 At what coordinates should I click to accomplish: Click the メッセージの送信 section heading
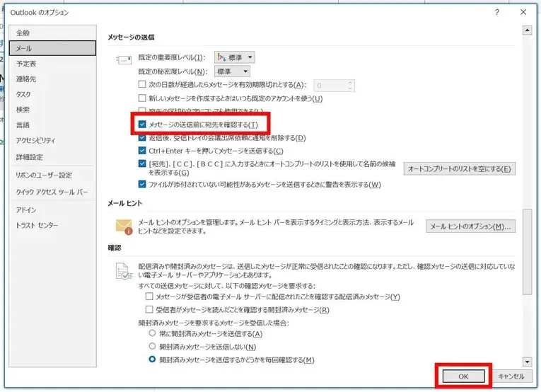(131, 38)
